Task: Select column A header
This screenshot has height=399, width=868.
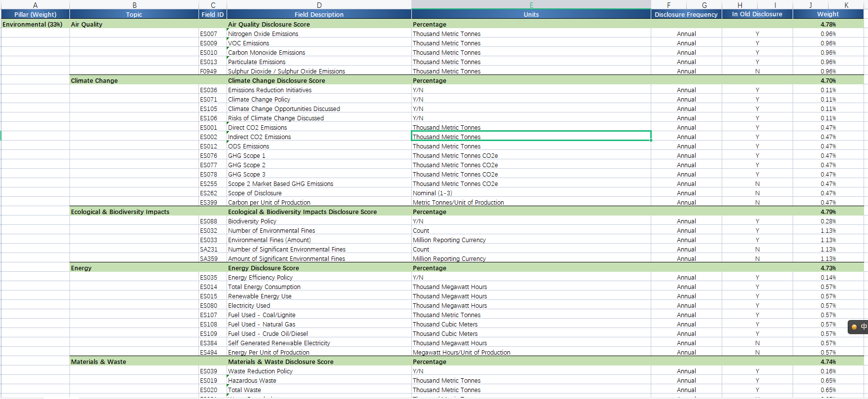Action: tap(35, 5)
